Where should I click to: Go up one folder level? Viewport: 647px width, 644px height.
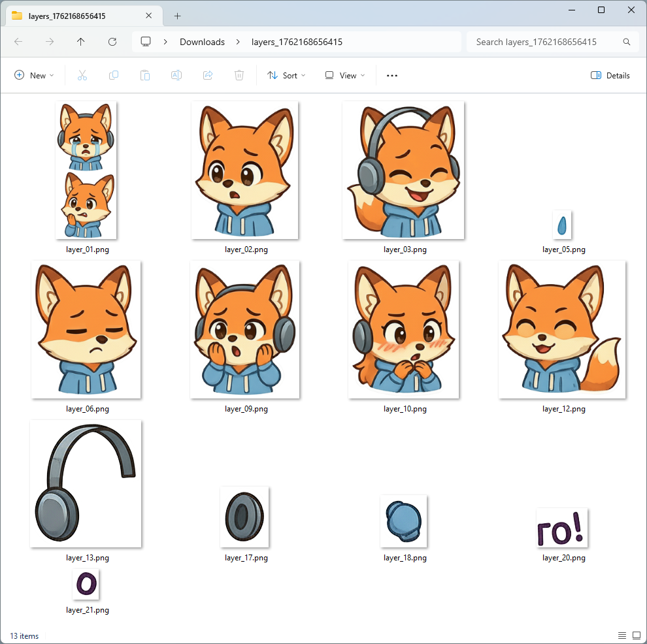pos(81,42)
